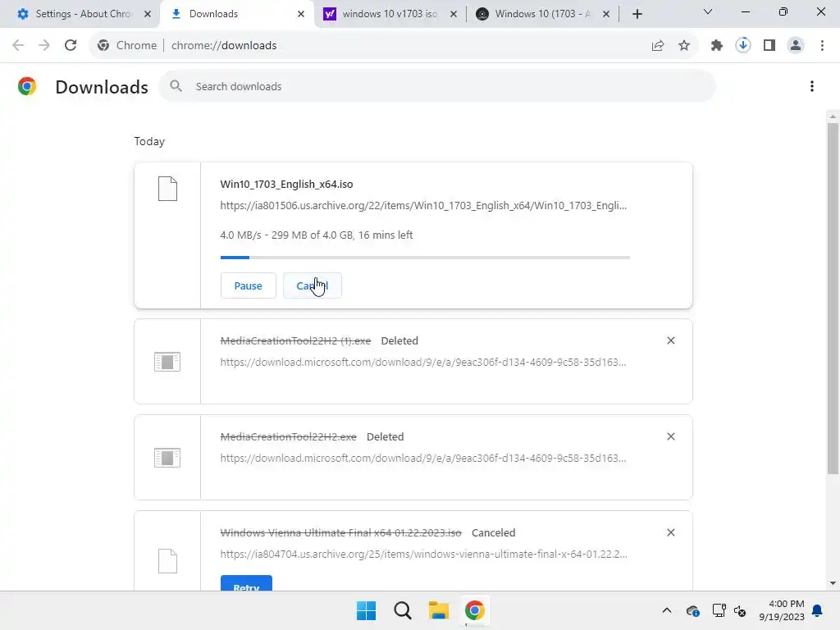Open the Windows Start menu

[367, 610]
